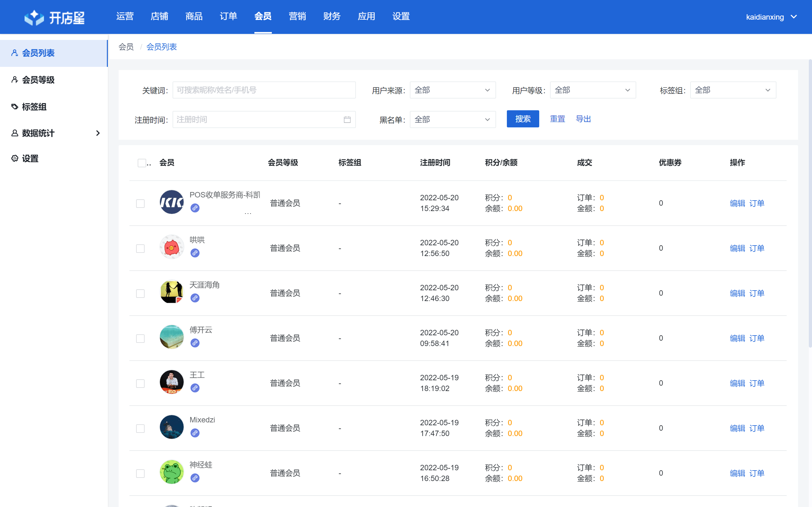The width and height of the screenshot is (812, 507).
Task: Expand the 黑名单 dropdown
Action: point(452,120)
